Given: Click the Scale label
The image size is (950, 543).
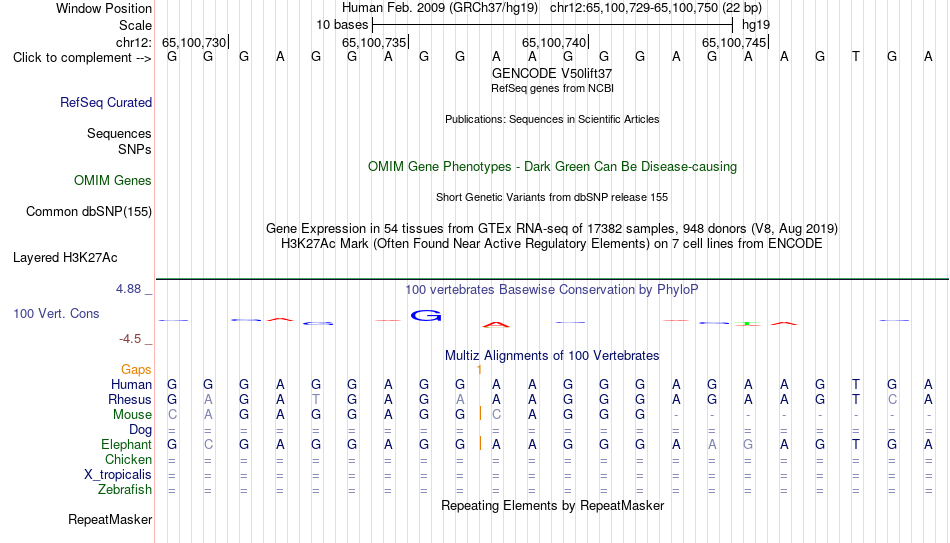Looking at the screenshot, I should coord(136,25).
